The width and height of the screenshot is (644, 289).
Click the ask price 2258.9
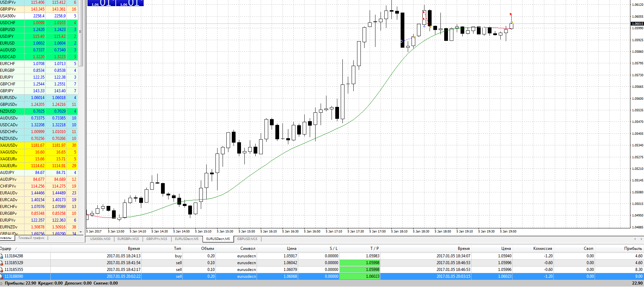pos(60,16)
